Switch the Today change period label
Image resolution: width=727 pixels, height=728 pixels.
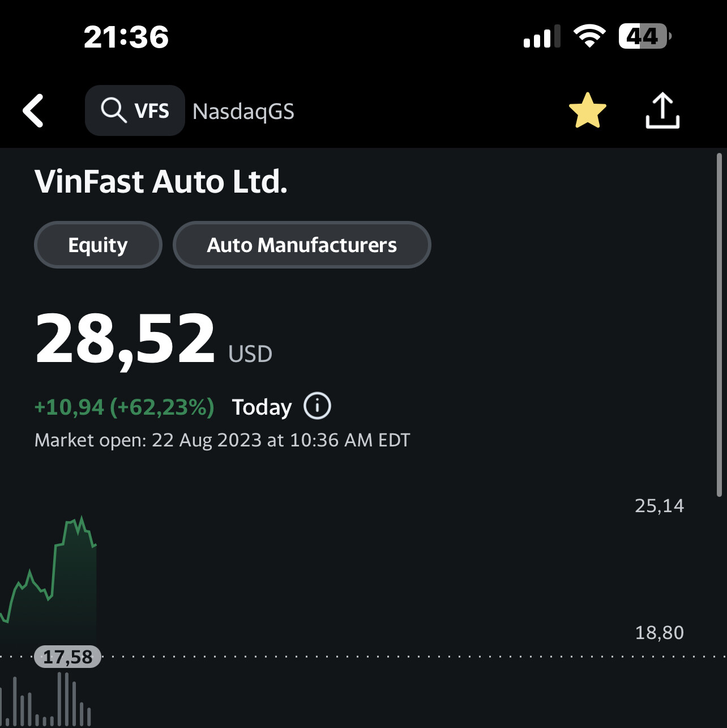(262, 407)
